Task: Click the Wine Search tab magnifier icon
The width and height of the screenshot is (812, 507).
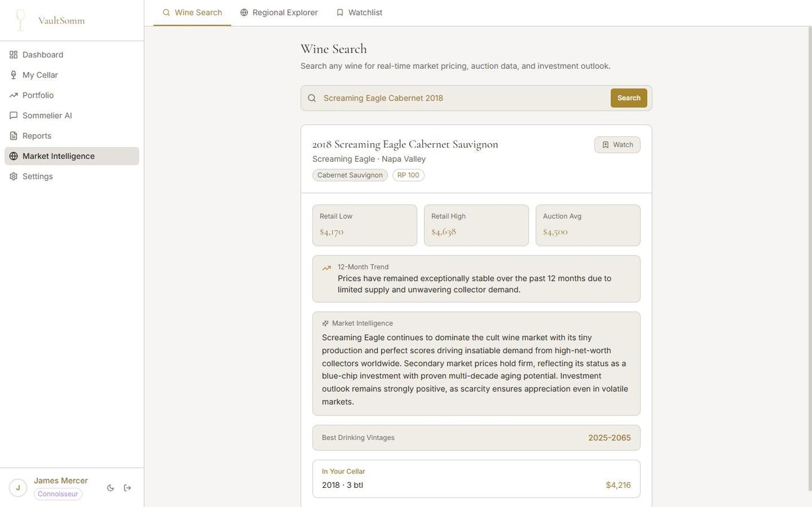Action: click(x=166, y=13)
